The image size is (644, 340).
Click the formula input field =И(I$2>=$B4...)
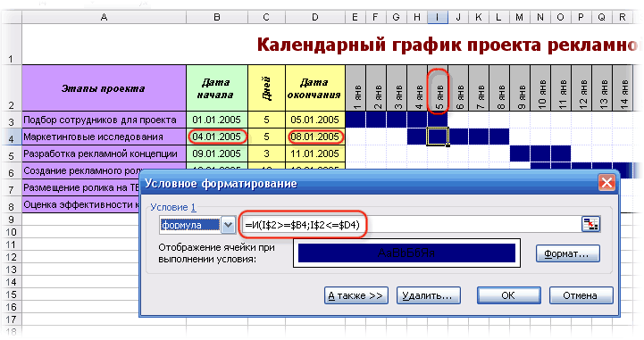(411, 225)
